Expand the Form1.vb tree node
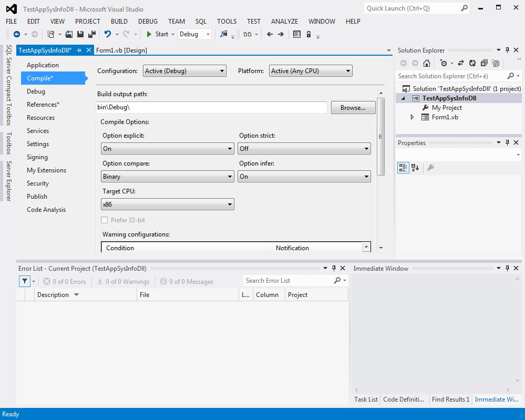The height and width of the screenshot is (420, 525). (412, 117)
